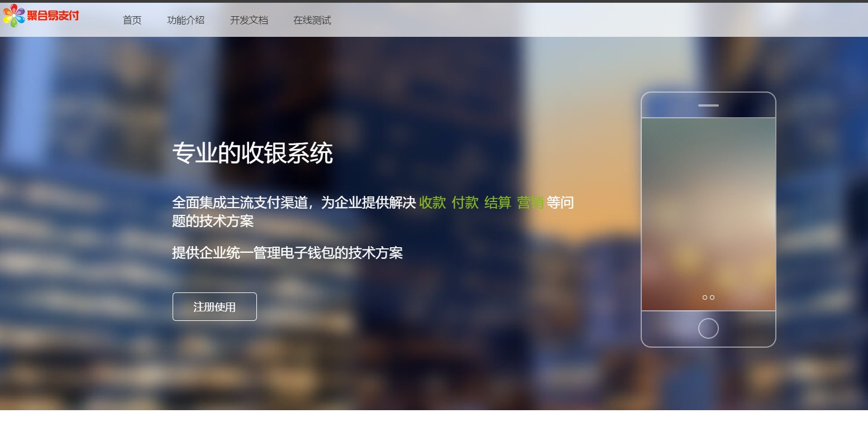Tap the phone mockup's round home button

(x=708, y=328)
